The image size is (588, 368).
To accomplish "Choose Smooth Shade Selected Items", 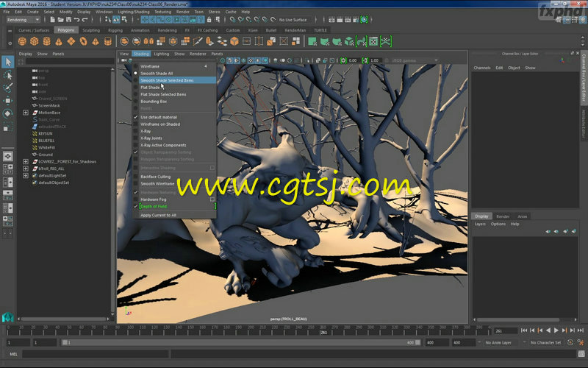I will click(x=167, y=80).
